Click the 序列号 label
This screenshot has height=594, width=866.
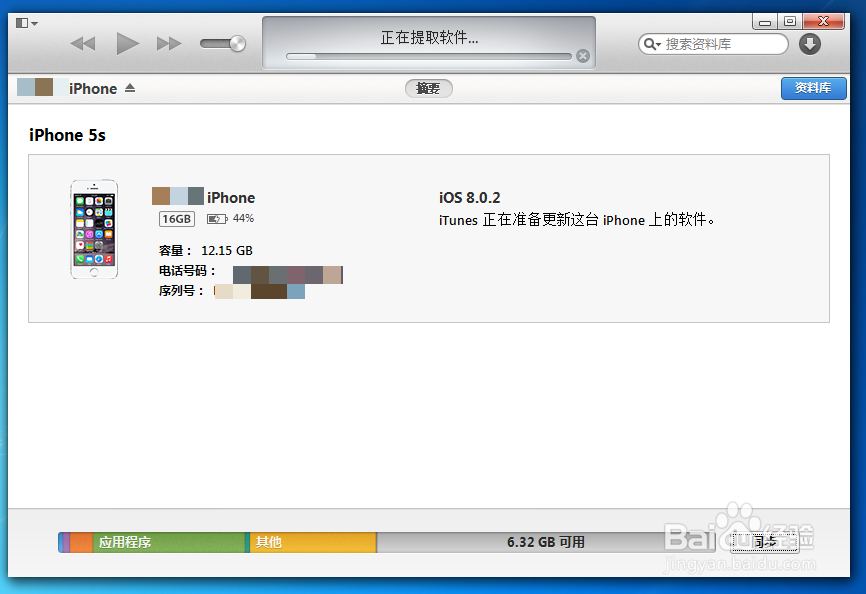pos(181,291)
